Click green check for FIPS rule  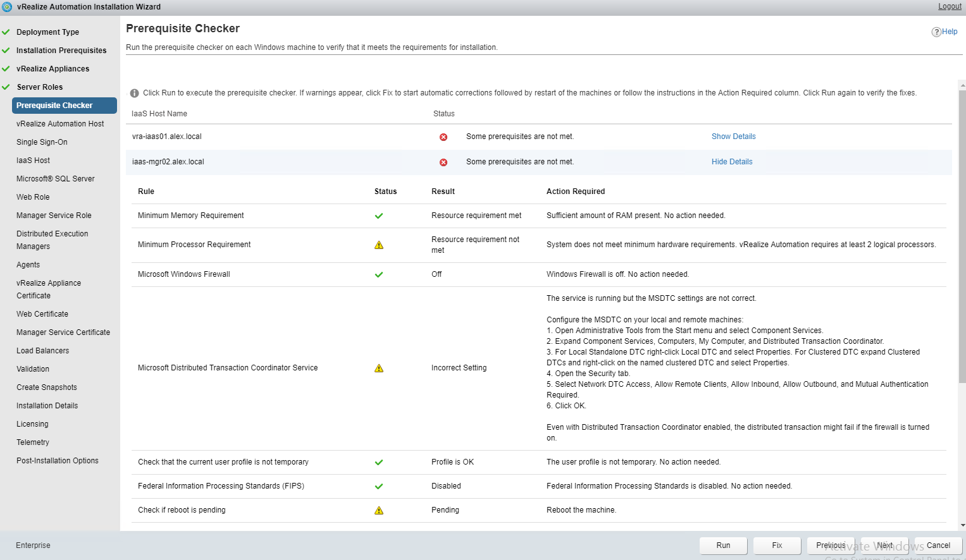coord(379,487)
